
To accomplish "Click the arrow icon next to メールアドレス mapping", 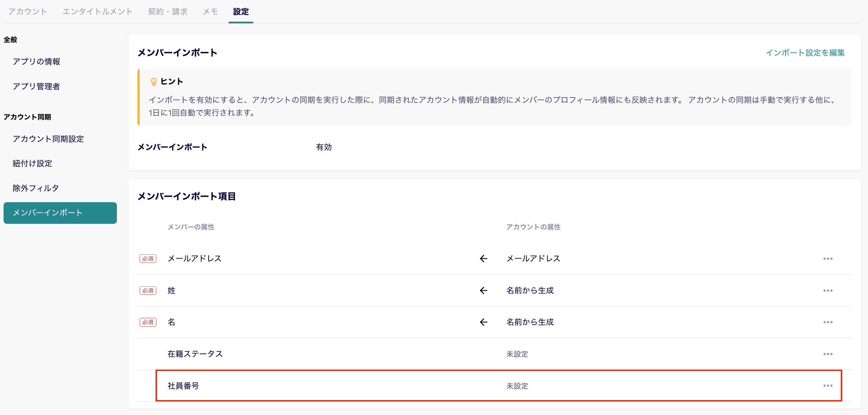I will tap(483, 258).
